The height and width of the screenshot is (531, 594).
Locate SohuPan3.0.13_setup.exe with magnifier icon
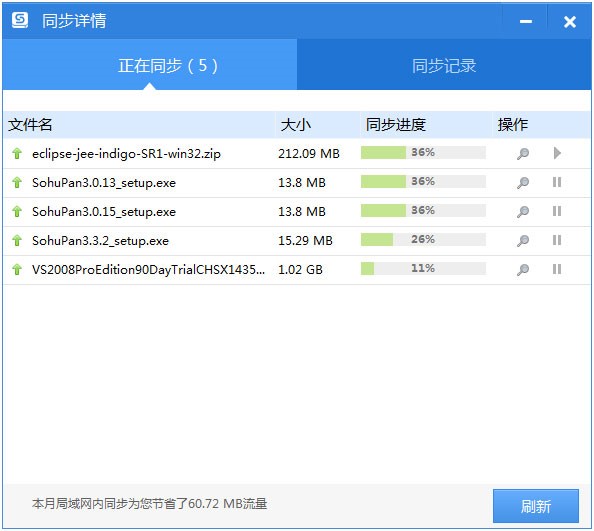523,183
